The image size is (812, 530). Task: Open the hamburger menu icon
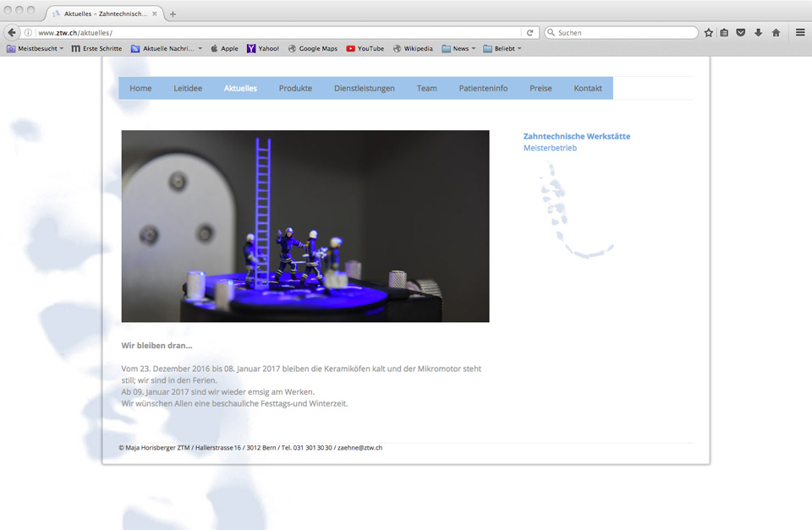(800, 33)
